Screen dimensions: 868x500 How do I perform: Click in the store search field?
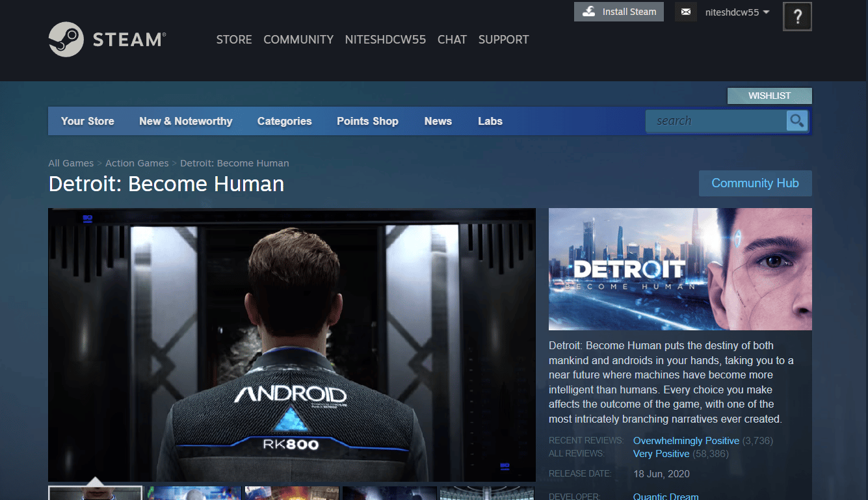click(x=716, y=121)
